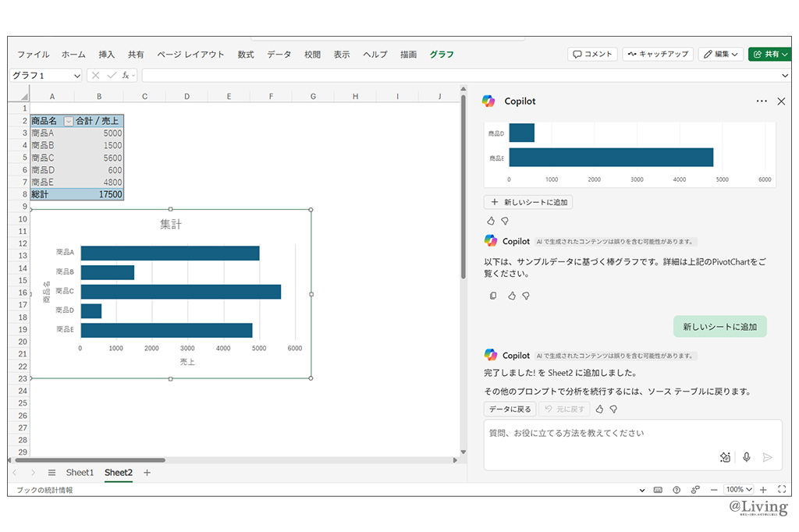Click thumbs down on the Sheet2 completion message
Screen dimensions: 799x532
point(613,409)
